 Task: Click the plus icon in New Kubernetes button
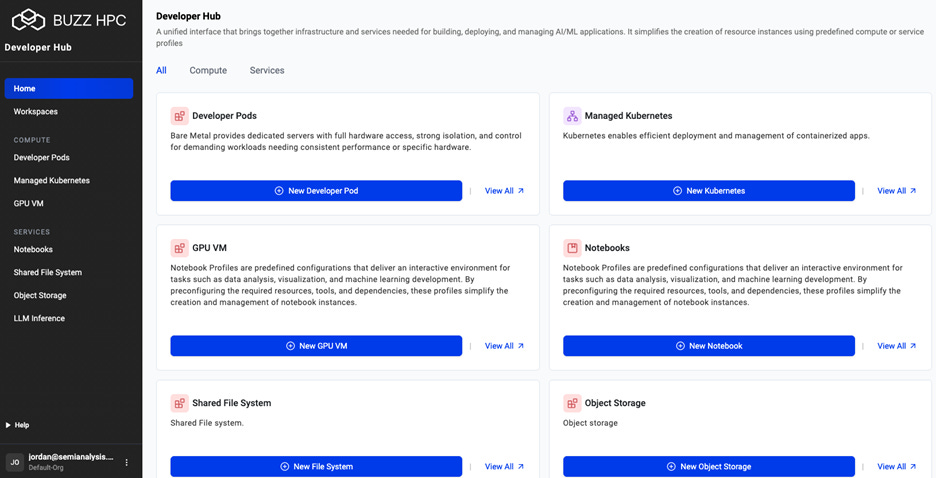(677, 191)
